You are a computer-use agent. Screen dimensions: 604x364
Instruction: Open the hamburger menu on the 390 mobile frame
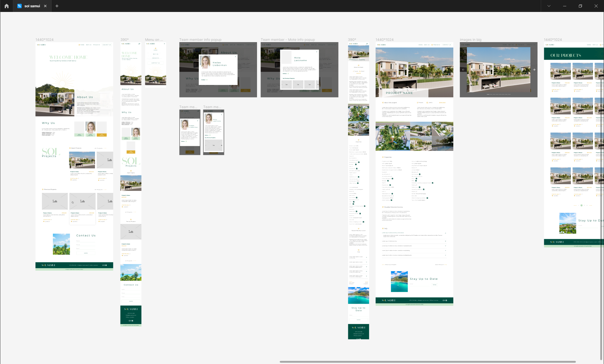coord(139,44)
